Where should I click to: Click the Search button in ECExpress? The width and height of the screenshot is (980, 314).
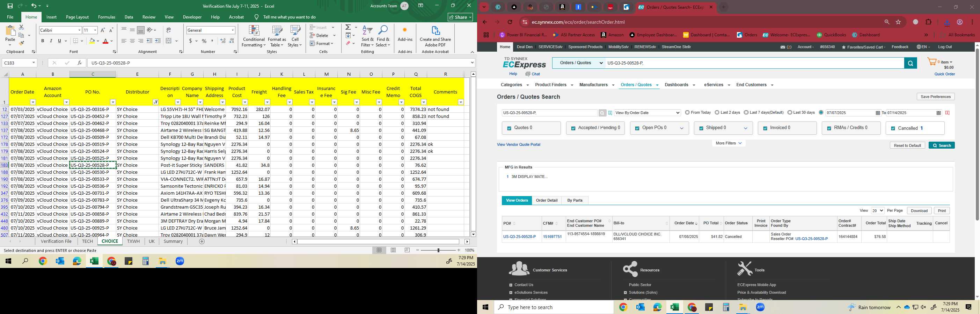[942, 145]
